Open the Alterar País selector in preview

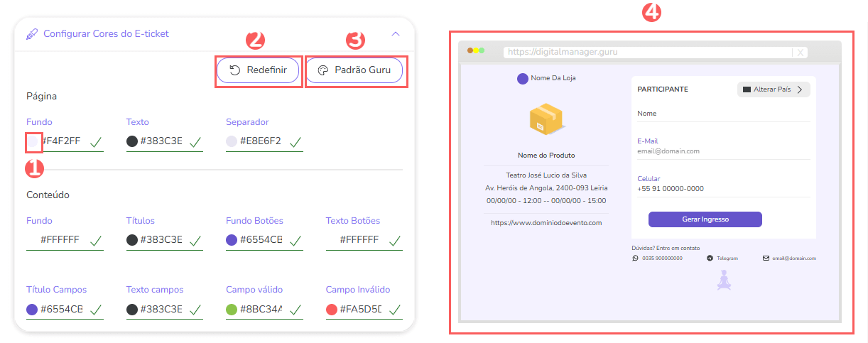coord(773,89)
